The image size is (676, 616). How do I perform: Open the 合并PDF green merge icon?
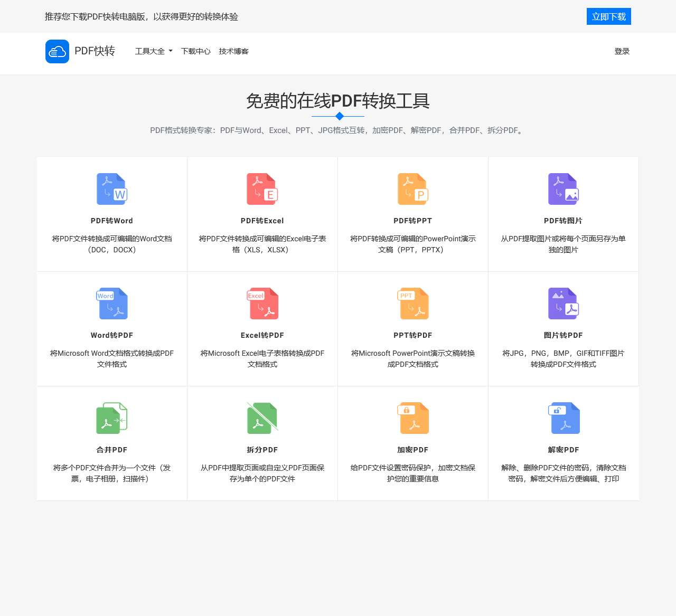111,418
